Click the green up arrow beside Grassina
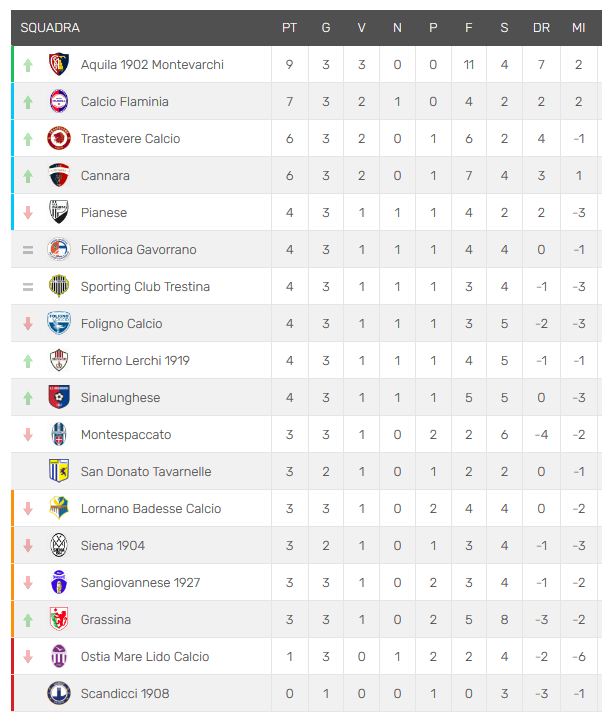Viewport: 602px width, 716px height. tap(28, 620)
